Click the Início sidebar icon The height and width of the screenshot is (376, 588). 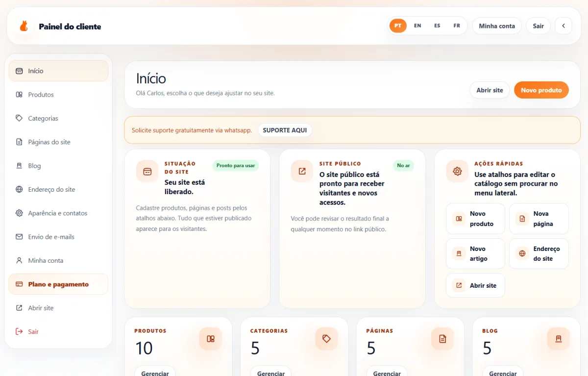point(19,71)
